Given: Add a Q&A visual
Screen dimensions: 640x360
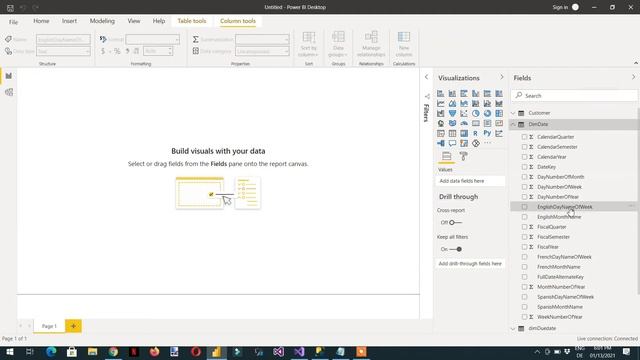Looking at the screenshot, I should pyautogui.click(x=452, y=143).
